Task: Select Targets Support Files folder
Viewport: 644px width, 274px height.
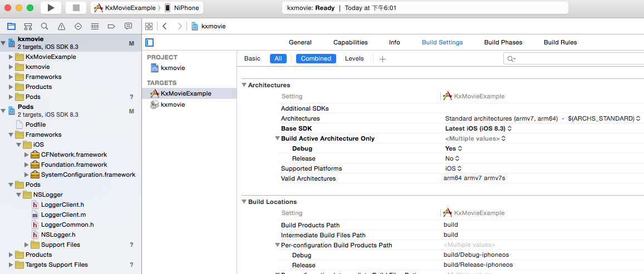Action: (x=56, y=265)
